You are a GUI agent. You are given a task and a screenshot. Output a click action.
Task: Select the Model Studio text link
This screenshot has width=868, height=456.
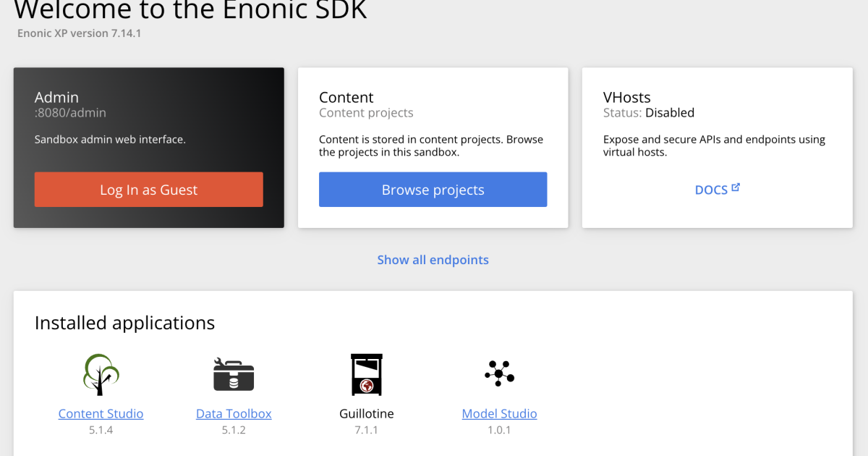[499, 413]
